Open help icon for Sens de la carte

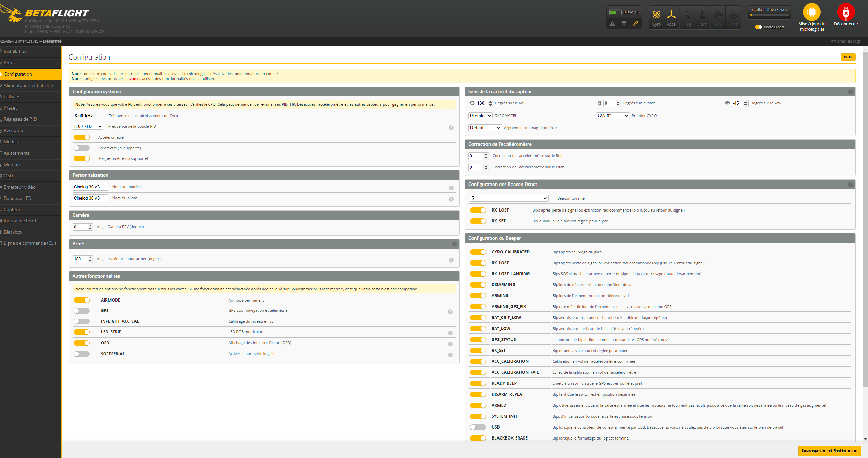pos(850,92)
